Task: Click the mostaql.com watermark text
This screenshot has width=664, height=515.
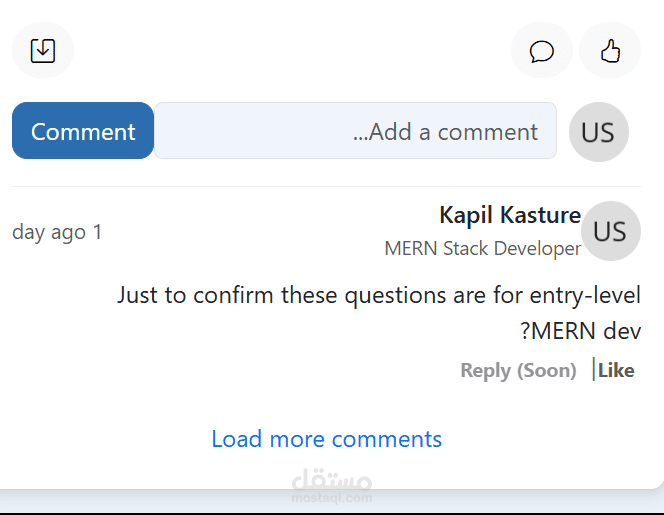Action: click(332, 497)
